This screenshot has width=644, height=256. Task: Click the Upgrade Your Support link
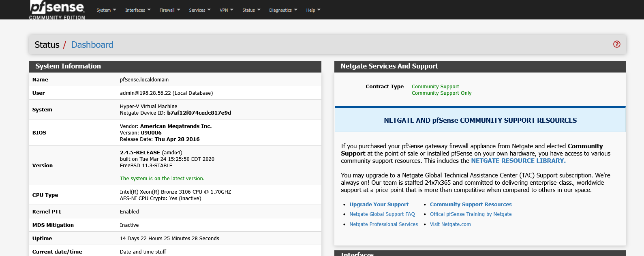pyautogui.click(x=379, y=205)
